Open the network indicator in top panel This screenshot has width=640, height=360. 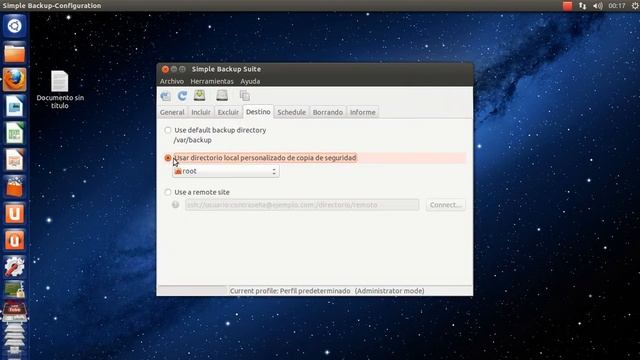tap(582, 6)
